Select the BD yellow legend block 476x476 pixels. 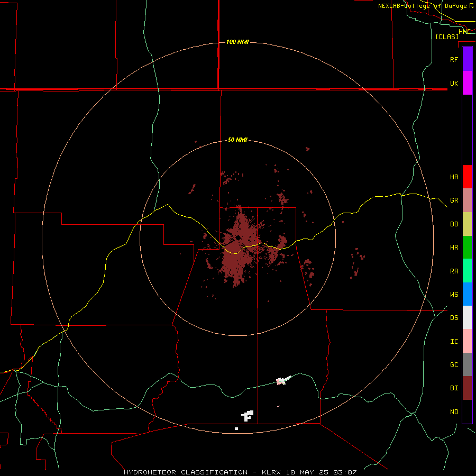(467, 224)
